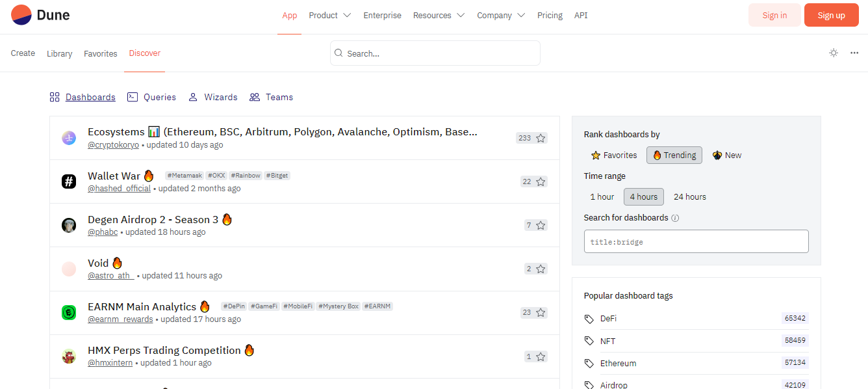868x389 pixels.
Task: Open the Ecosystems dashboard title
Action: tap(283, 132)
